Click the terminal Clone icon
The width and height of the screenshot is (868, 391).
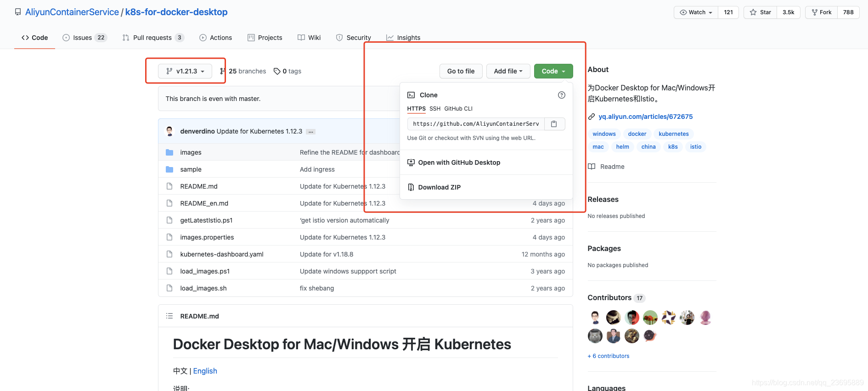click(411, 95)
